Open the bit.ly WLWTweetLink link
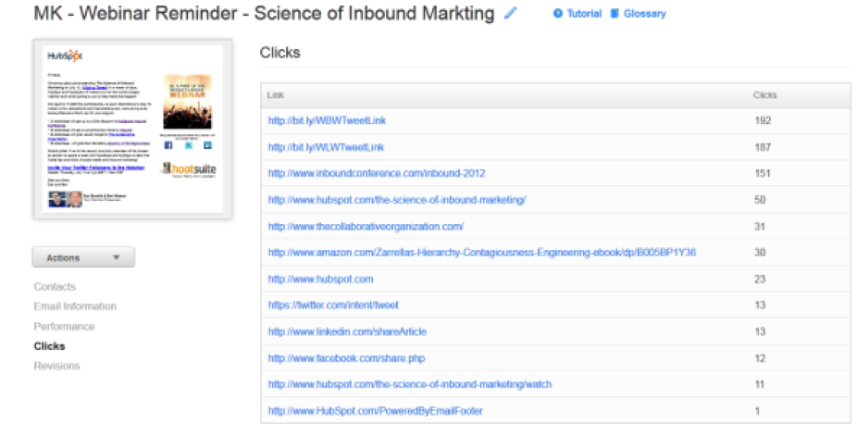This screenshot has width=868, height=436. coord(326,147)
